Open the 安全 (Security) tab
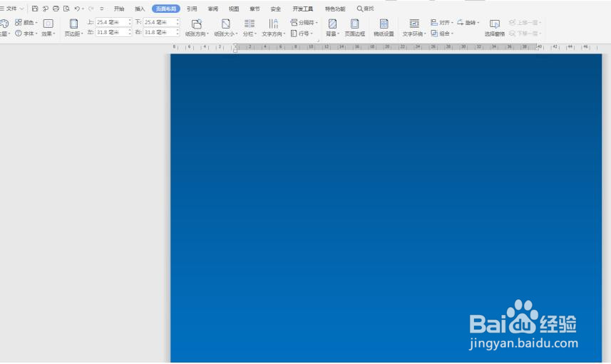This screenshot has height=364, width=611. (275, 9)
